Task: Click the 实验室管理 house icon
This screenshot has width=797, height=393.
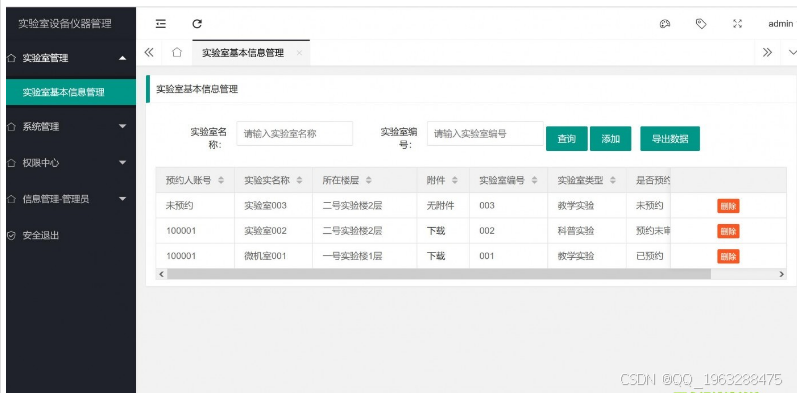Action: click(x=12, y=58)
